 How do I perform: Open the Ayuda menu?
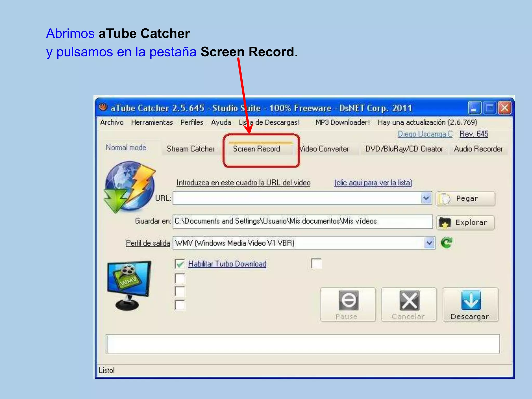tap(221, 122)
